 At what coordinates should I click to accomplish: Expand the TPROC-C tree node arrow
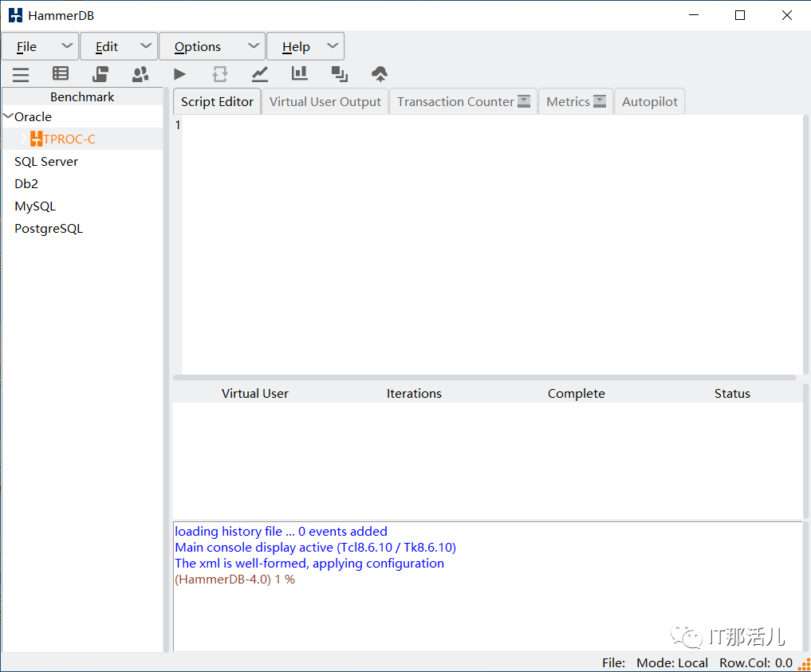click(24, 138)
